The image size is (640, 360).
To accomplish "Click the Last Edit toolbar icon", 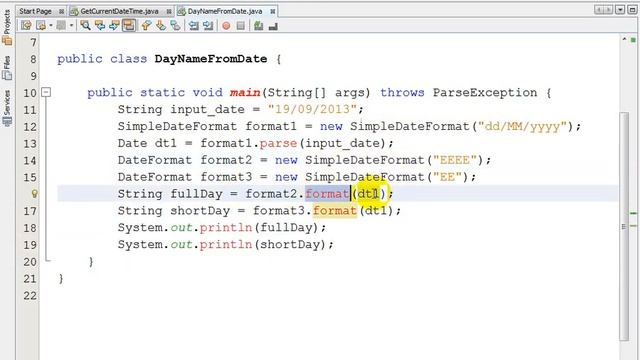I will (x=26, y=26).
